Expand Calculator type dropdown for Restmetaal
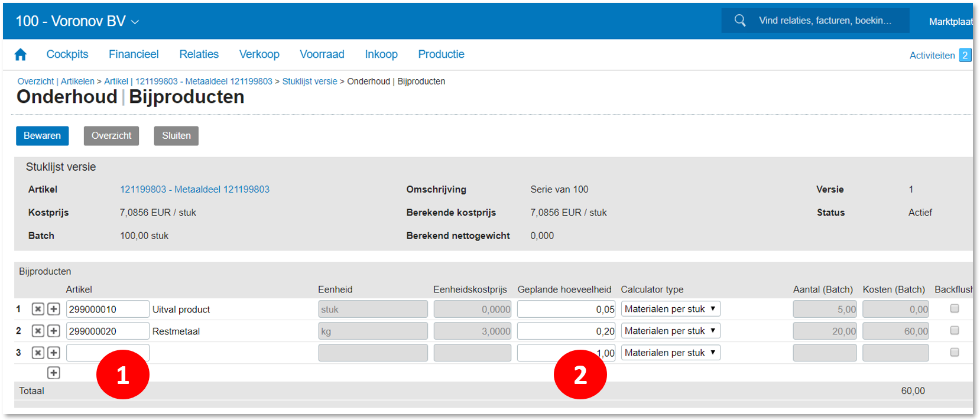 pyautogui.click(x=670, y=331)
